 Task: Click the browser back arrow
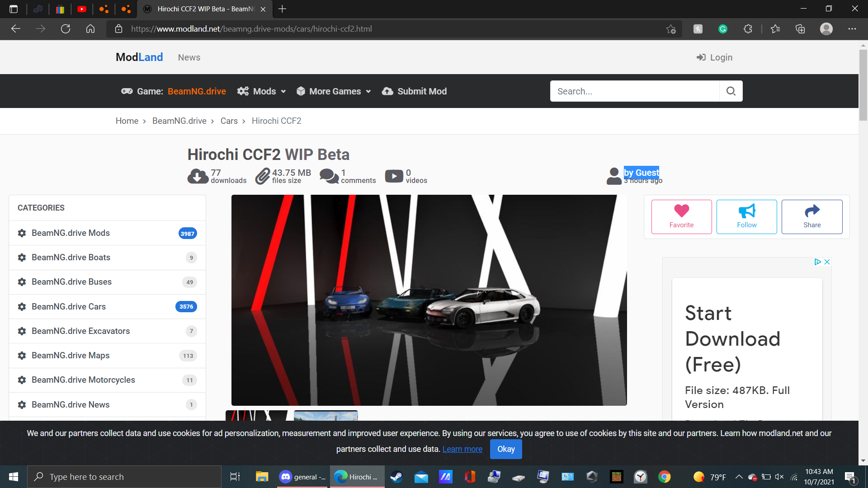[x=16, y=29]
